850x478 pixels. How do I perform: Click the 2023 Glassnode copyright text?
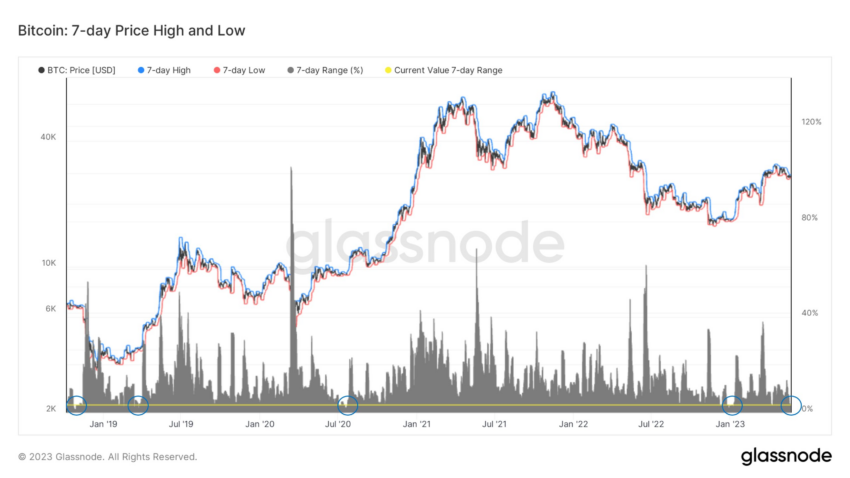point(107,457)
